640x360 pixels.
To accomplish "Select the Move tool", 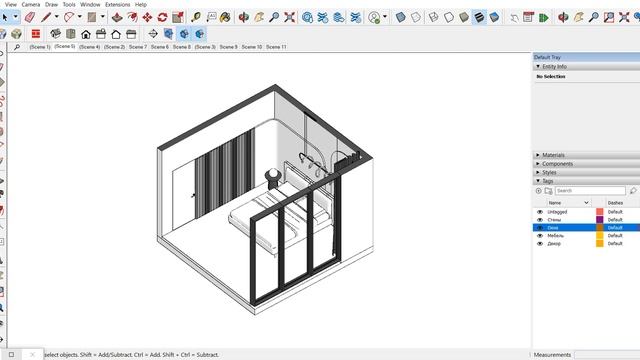I will 147,17.
